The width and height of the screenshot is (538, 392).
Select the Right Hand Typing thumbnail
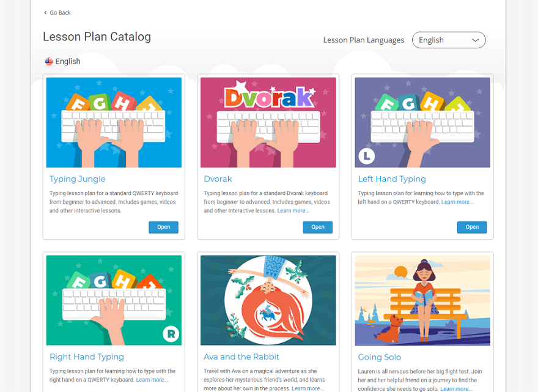tap(114, 300)
